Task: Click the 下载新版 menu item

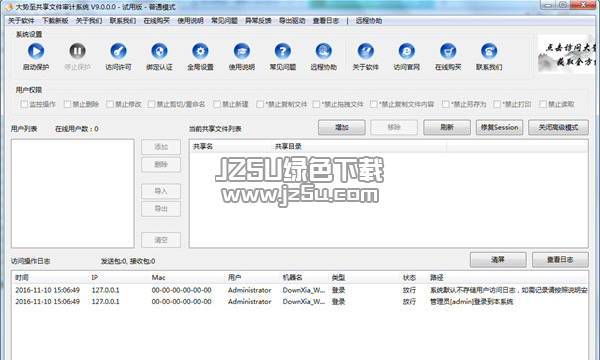Action: click(55, 21)
